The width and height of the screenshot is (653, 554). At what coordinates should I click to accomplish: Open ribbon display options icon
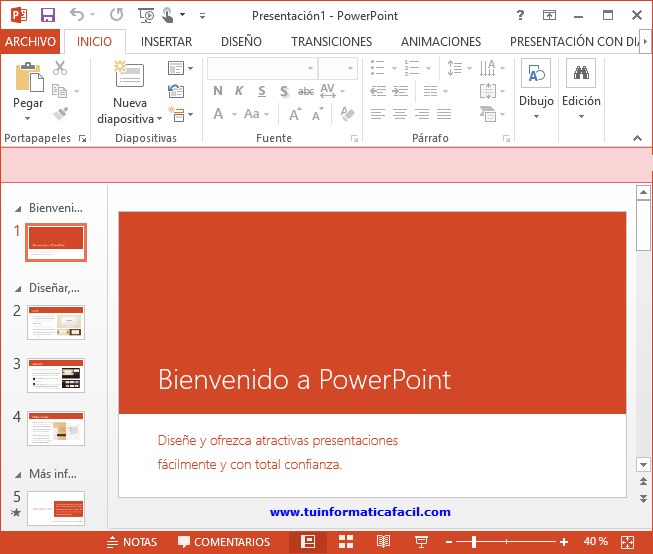[x=549, y=15]
